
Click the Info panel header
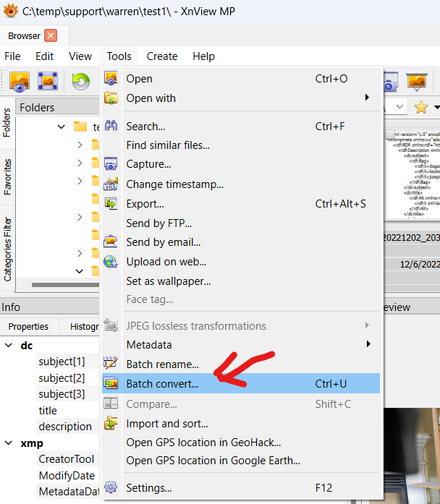point(50,307)
